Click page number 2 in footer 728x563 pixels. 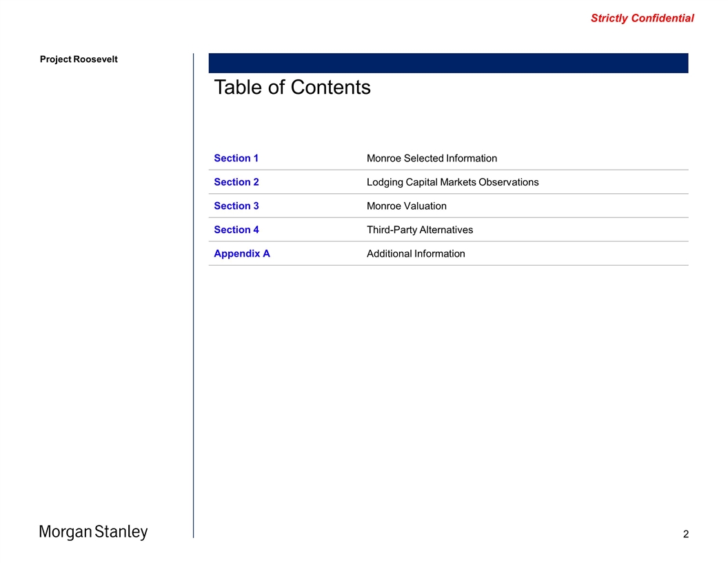point(685,534)
